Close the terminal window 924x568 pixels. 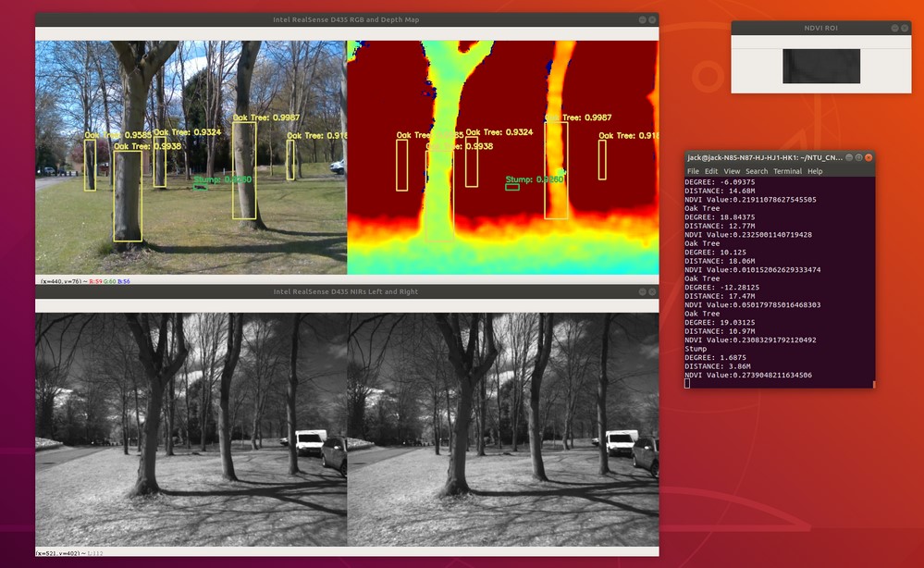(867, 157)
